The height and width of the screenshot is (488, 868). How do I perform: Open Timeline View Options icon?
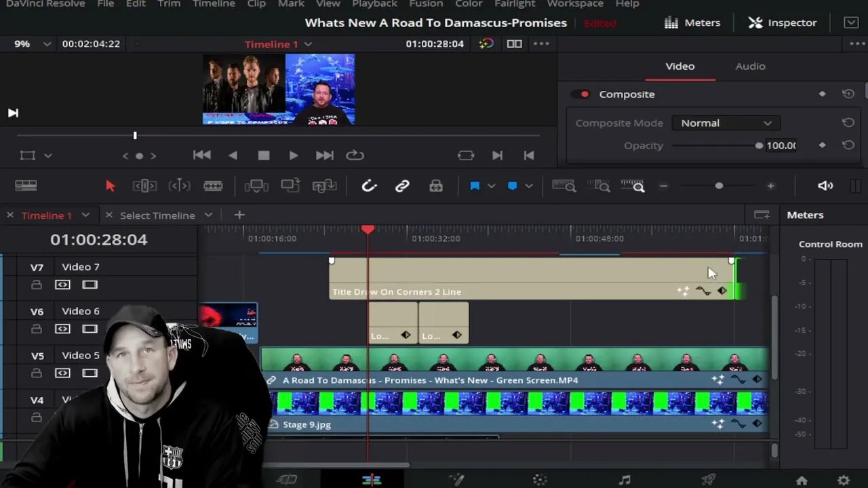(x=26, y=186)
